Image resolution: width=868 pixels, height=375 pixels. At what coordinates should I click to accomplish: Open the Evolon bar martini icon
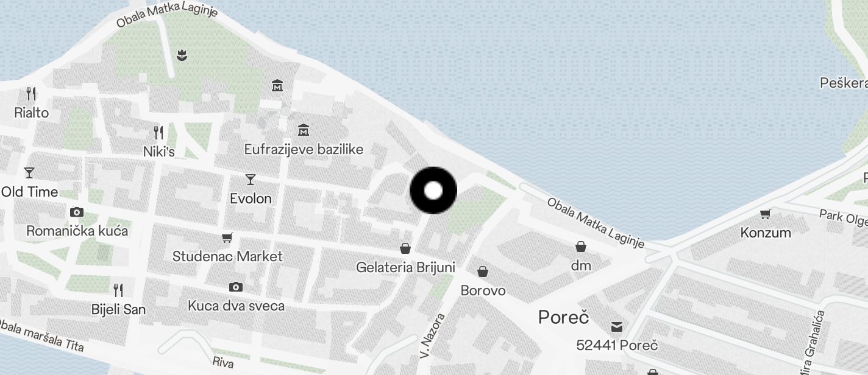tap(251, 180)
